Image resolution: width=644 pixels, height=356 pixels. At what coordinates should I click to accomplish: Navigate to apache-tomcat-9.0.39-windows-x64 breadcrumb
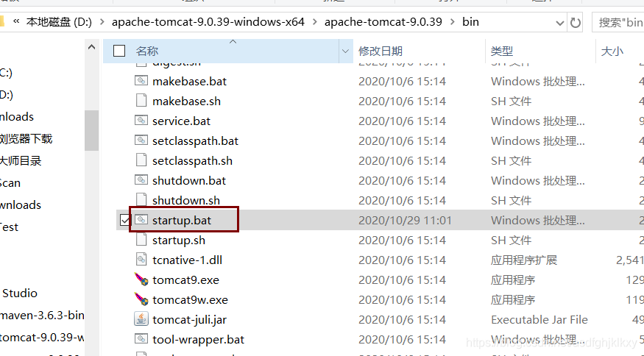pyautogui.click(x=208, y=22)
